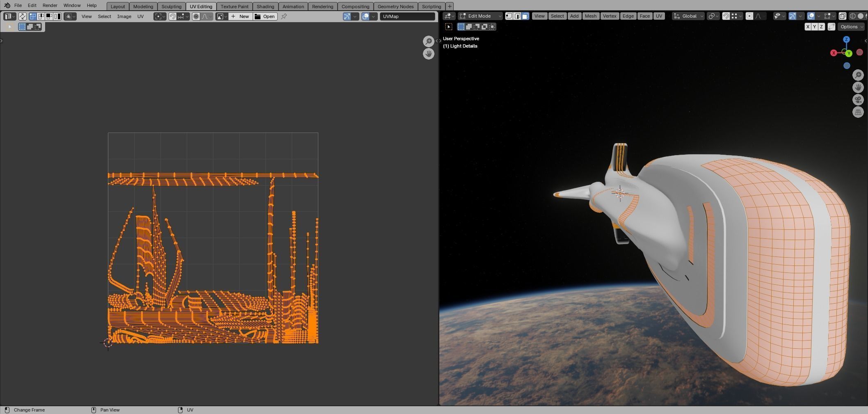Toggle viewport snapping magnet
Image resolution: width=868 pixels, height=414 pixels.
click(726, 16)
